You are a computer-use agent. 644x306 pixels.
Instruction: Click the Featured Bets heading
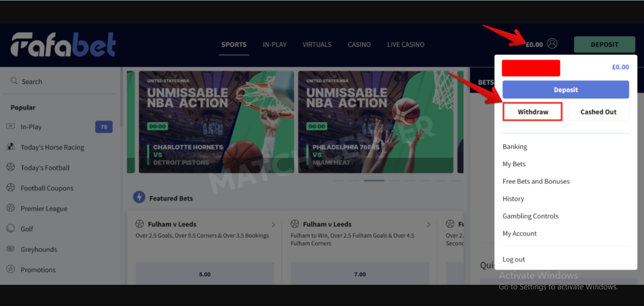point(171,198)
